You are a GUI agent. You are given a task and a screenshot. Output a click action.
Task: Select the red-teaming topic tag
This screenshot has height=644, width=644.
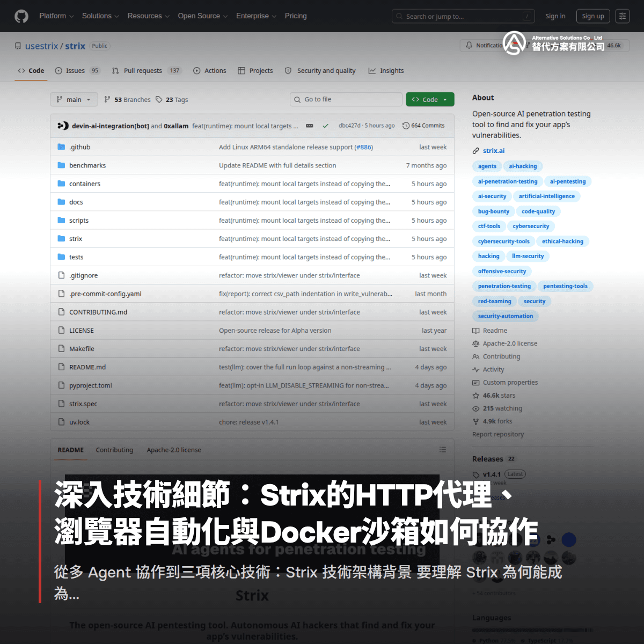tap(495, 302)
